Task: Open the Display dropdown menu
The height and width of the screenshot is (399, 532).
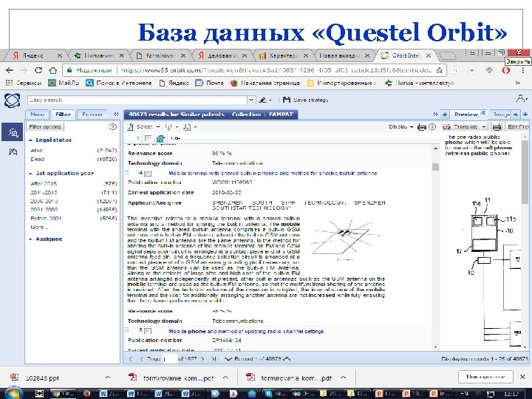Action: (400, 127)
